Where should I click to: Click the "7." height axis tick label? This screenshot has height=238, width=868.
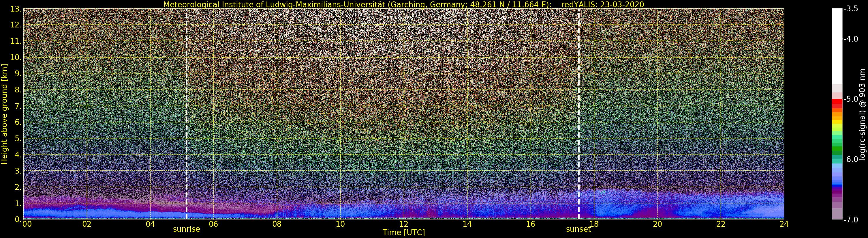tap(18, 106)
